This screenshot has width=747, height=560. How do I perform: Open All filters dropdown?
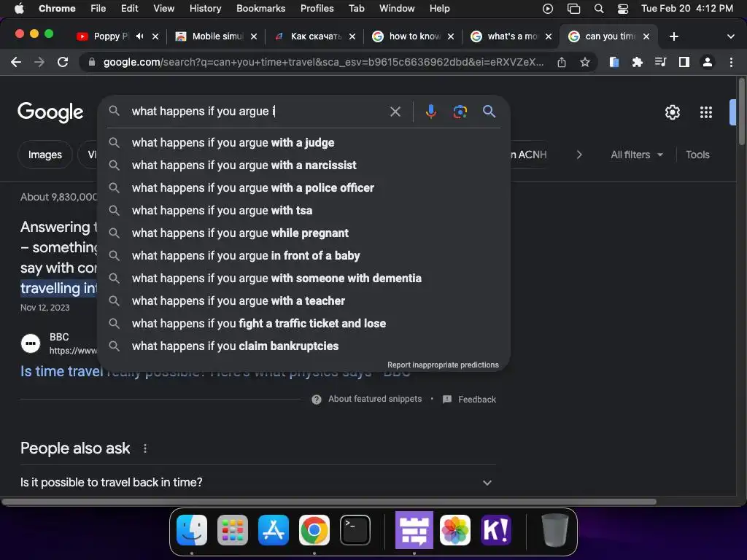636,155
